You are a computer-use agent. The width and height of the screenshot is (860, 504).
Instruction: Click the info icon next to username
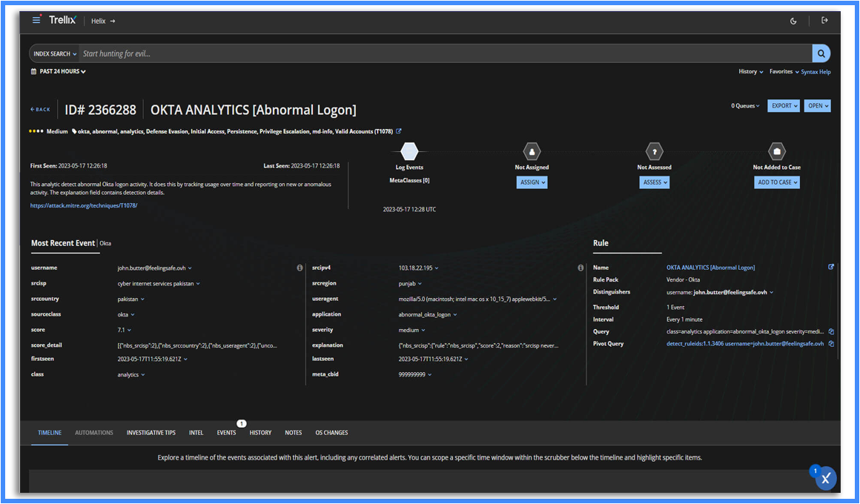(300, 268)
